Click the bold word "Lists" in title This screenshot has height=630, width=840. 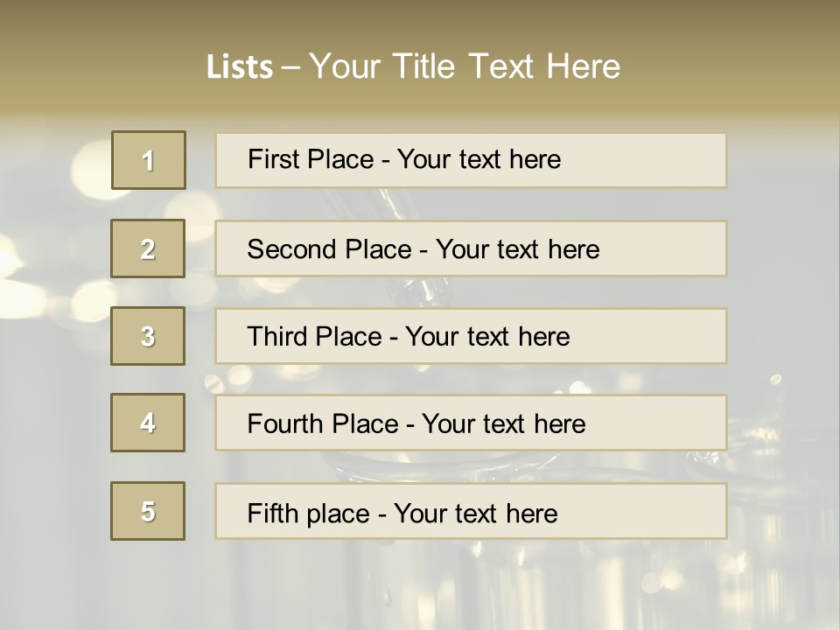(x=240, y=66)
